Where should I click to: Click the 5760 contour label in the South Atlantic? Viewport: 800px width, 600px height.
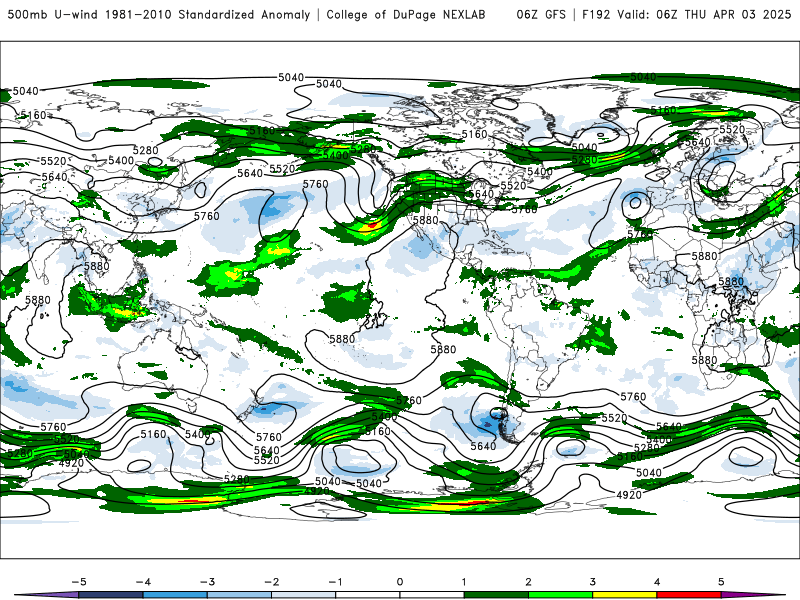click(x=633, y=396)
